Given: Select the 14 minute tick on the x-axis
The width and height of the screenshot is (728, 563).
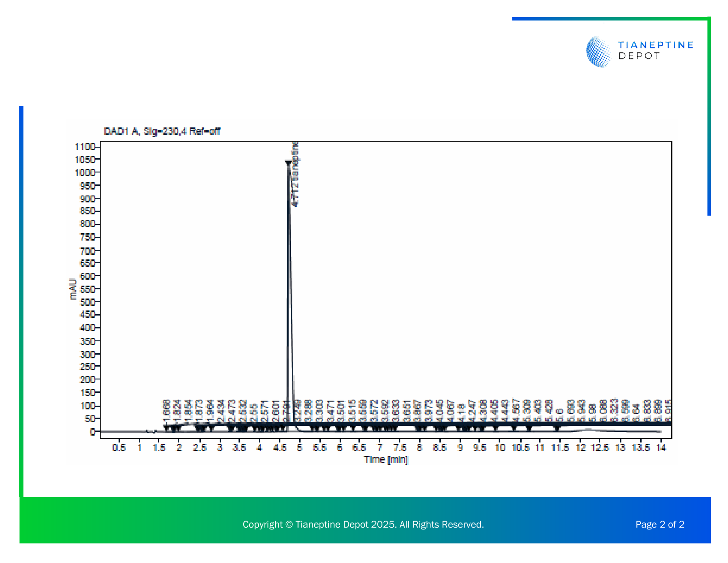Looking at the screenshot, I should (660, 448).
